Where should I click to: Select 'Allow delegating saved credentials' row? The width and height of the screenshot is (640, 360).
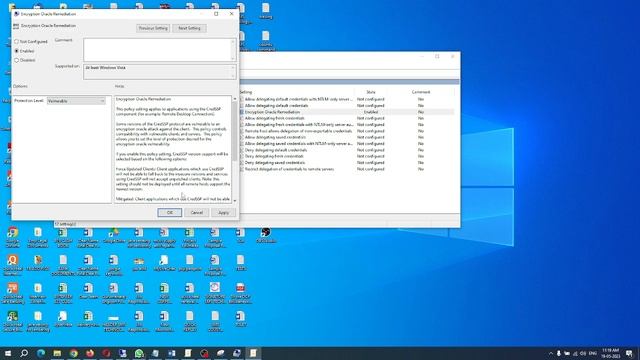(x=275, y=138)
